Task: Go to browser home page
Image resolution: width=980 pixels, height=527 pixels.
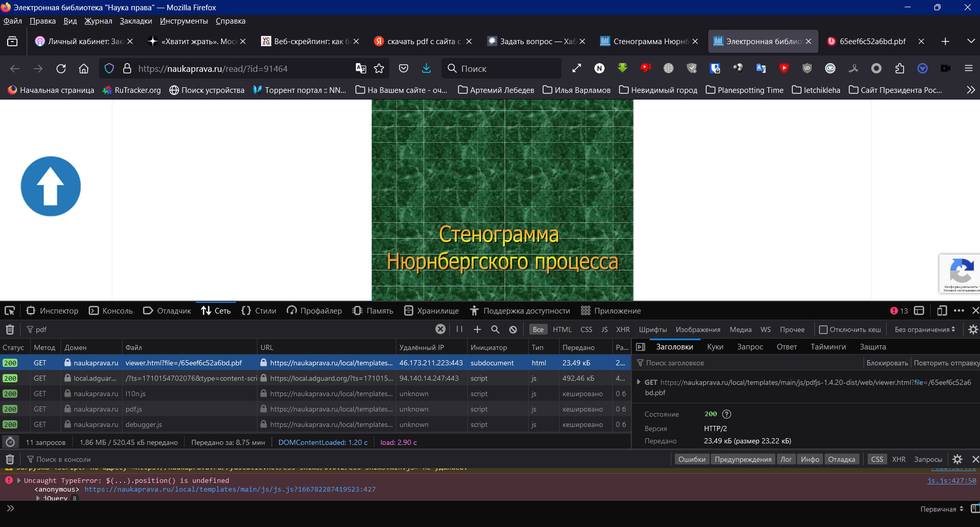Action: click(x=84, y=68)
